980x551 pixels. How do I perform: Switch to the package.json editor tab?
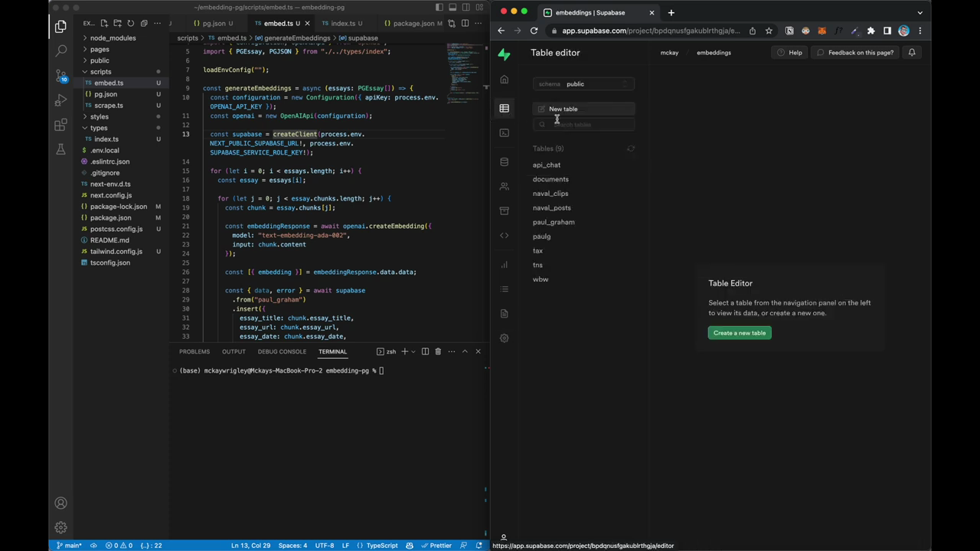[x=413, y=24]
